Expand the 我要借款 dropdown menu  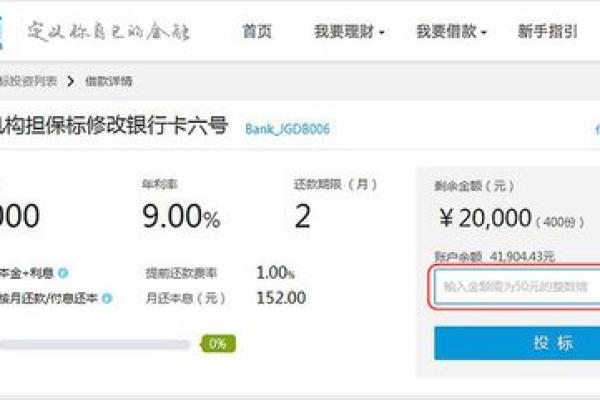451,31
